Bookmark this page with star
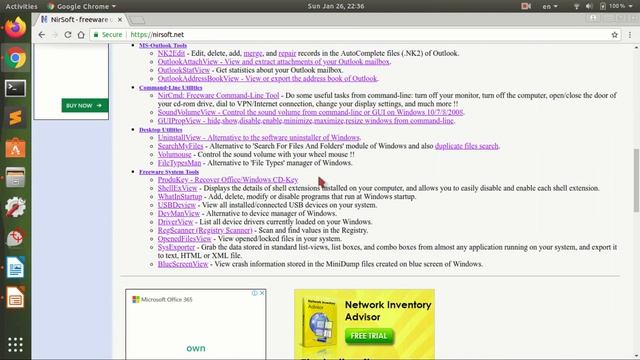This screenshot has height=360, width=640. point(614,35)
